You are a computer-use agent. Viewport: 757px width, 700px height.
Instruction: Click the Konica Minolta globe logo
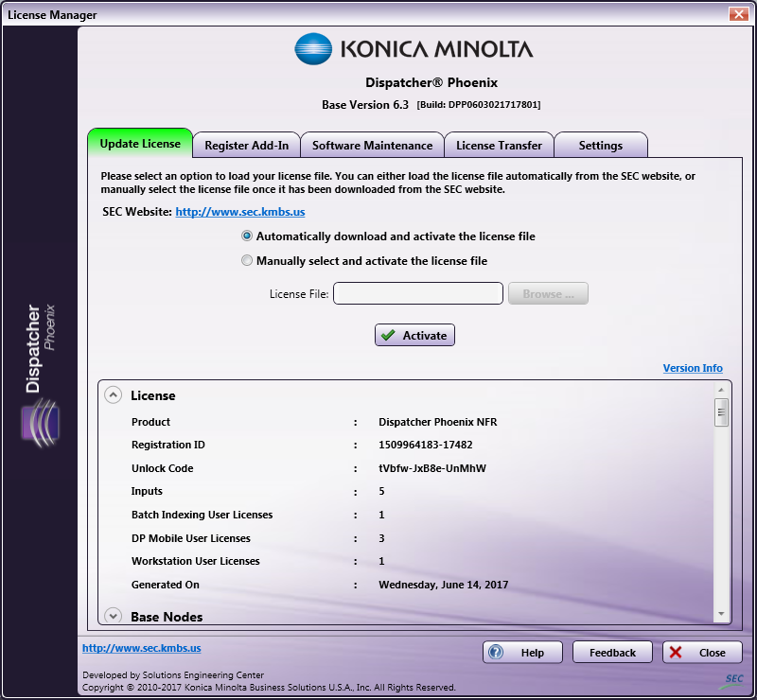313,49
